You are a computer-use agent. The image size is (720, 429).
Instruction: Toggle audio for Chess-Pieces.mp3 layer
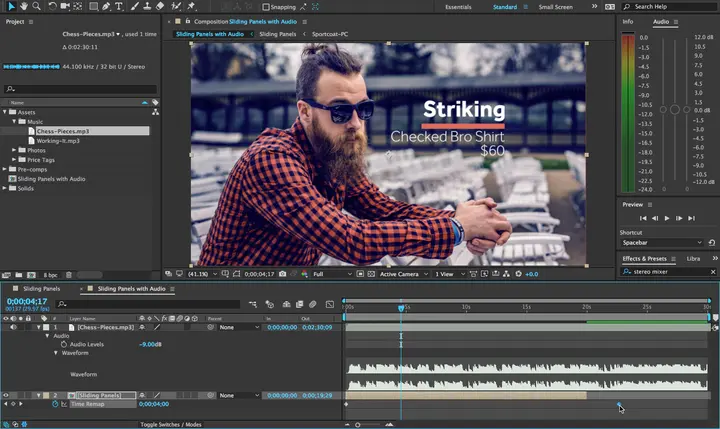(13, 327)
